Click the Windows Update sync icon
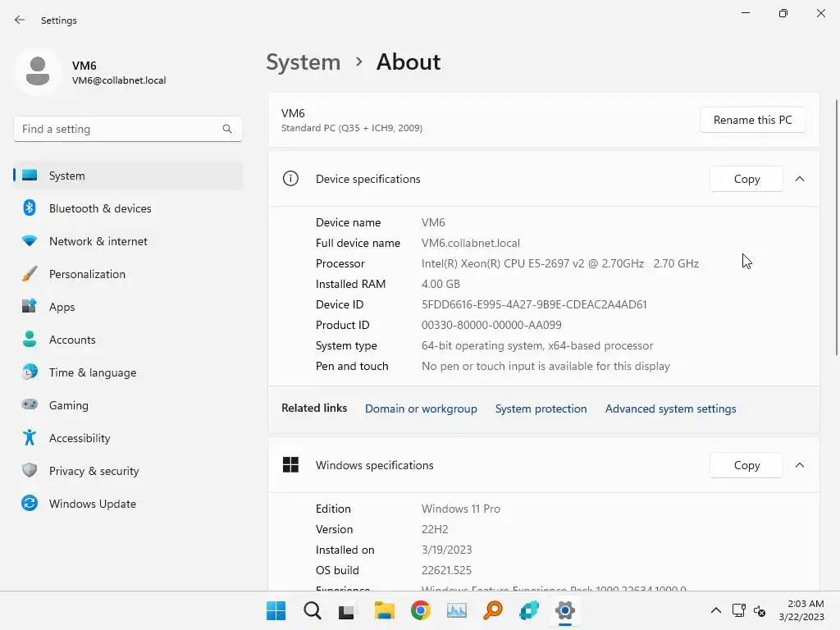This screenshot has height=630, width=840. point(30,503)
